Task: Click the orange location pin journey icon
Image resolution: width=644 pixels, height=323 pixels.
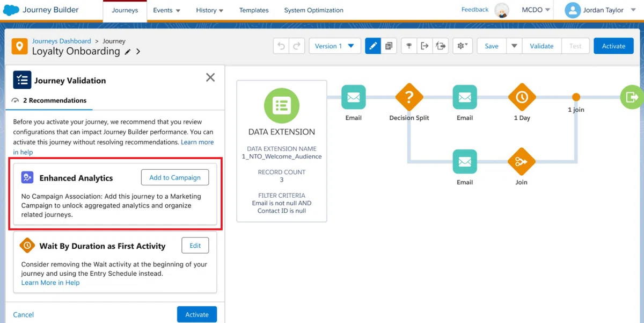Action: click(x=19, y=46)
